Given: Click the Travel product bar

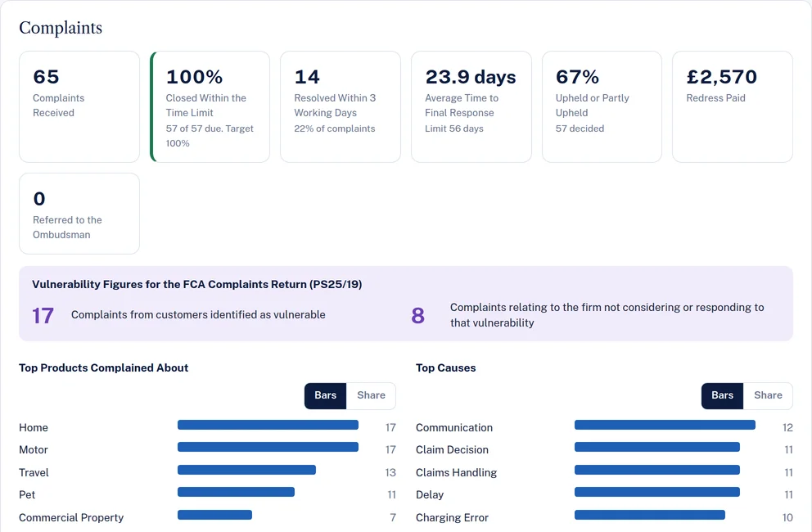Looking at the screenshot, I should pyautogui.click(x=246, y=470).
